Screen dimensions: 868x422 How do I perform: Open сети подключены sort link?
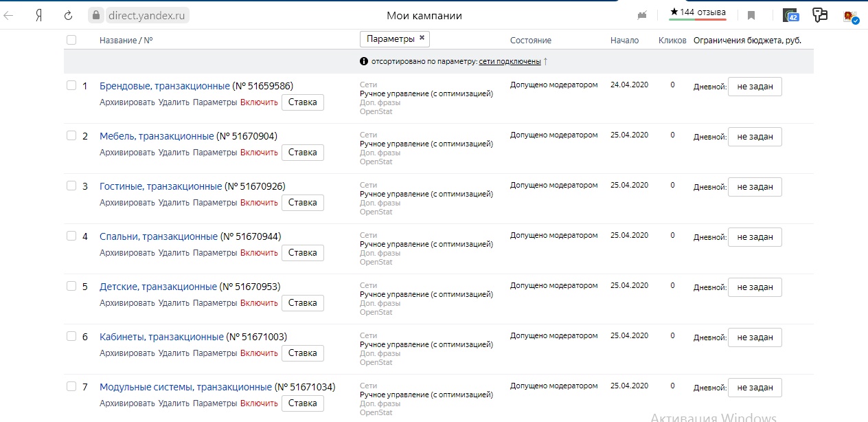pyautogui.click(x=510, y=62)
